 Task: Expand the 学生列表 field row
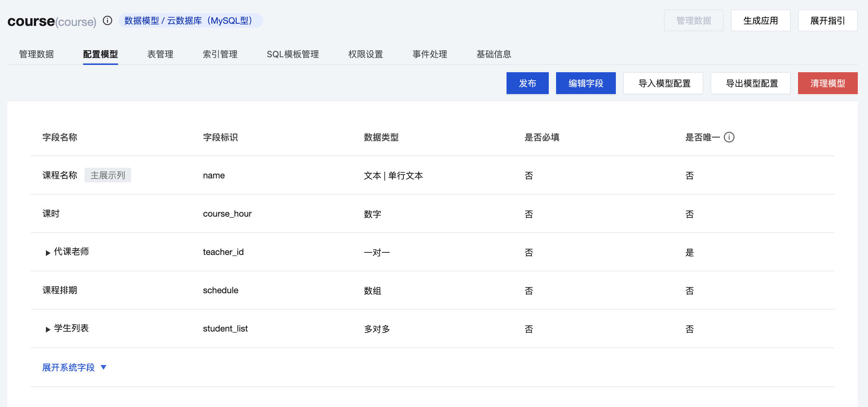[x=48, y=329]
